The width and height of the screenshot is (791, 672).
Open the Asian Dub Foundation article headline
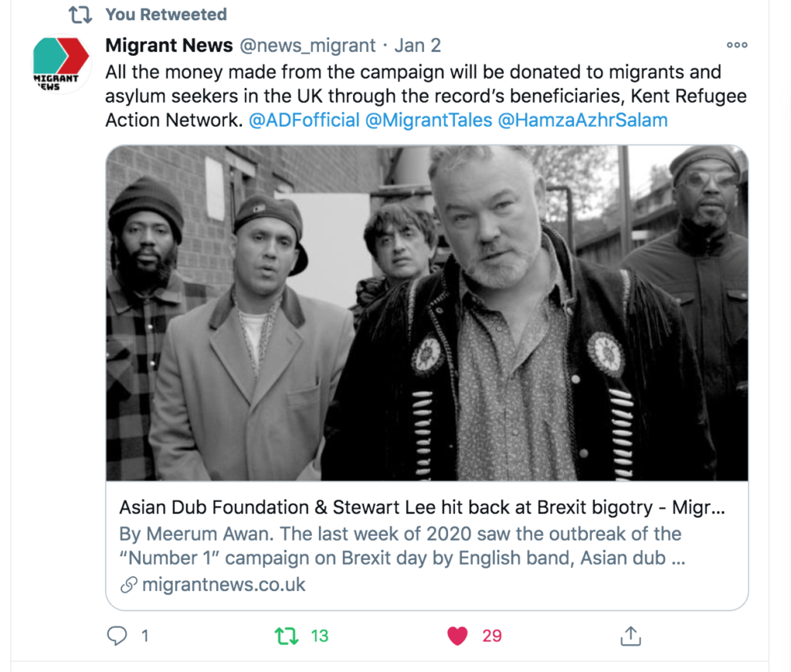click(422, 507)
